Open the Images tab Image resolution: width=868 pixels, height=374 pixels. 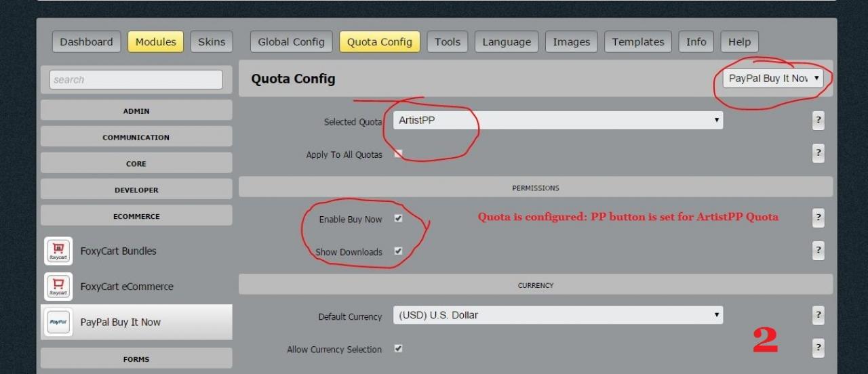click(571, 42)
